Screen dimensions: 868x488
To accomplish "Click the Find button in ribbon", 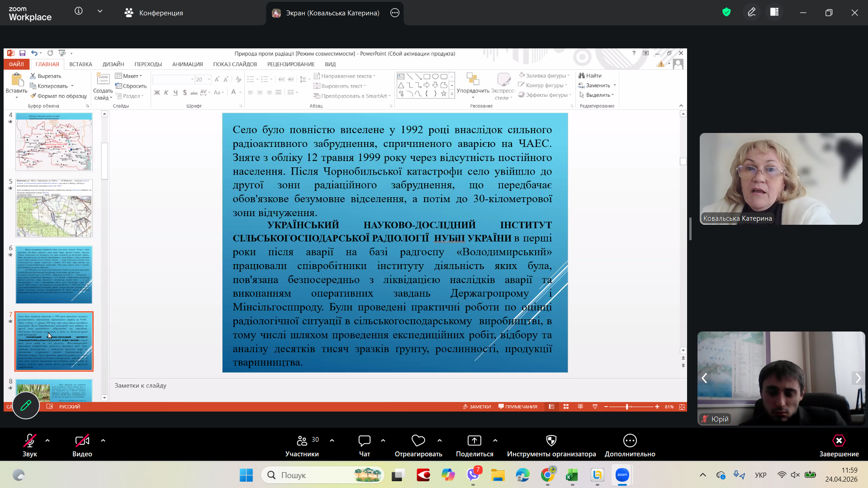I will pos(590,76).
